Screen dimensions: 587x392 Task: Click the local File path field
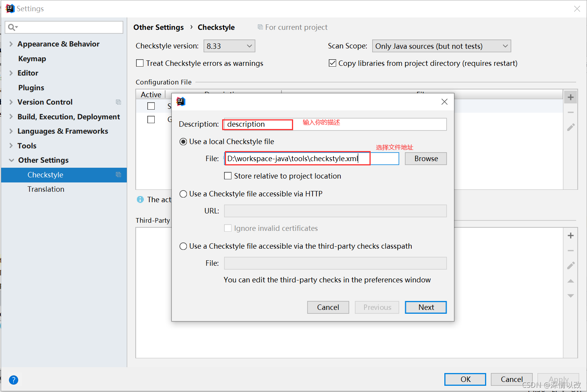point(312,158)
